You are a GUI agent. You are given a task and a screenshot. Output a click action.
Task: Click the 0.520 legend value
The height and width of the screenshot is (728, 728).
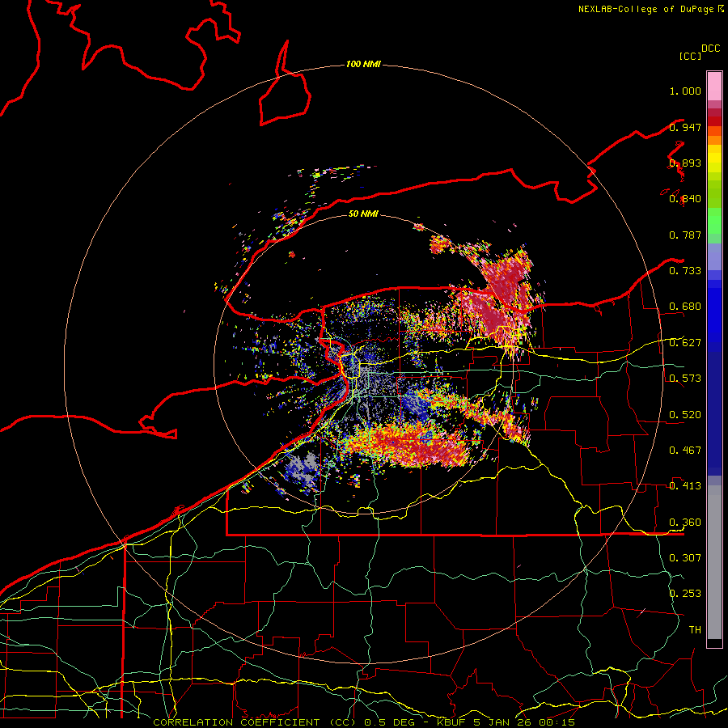click(x=685, y=415)
